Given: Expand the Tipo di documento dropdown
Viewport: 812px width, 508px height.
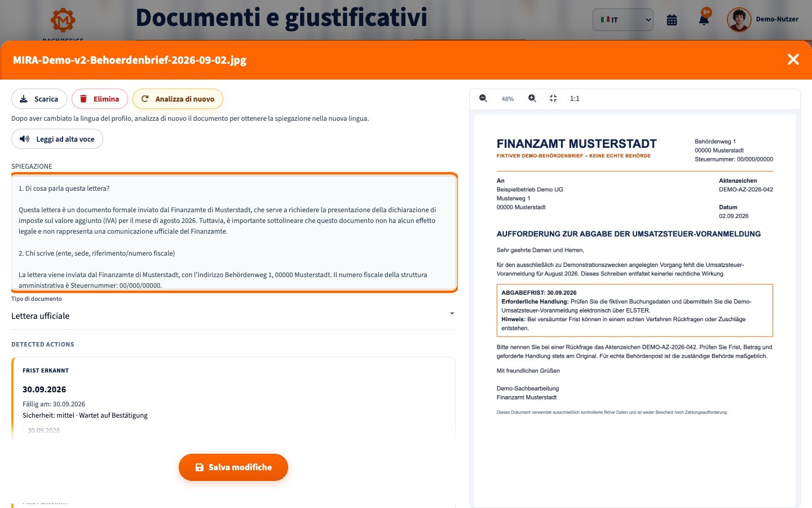Looking at the screenshot, I should tap(233, 316).
